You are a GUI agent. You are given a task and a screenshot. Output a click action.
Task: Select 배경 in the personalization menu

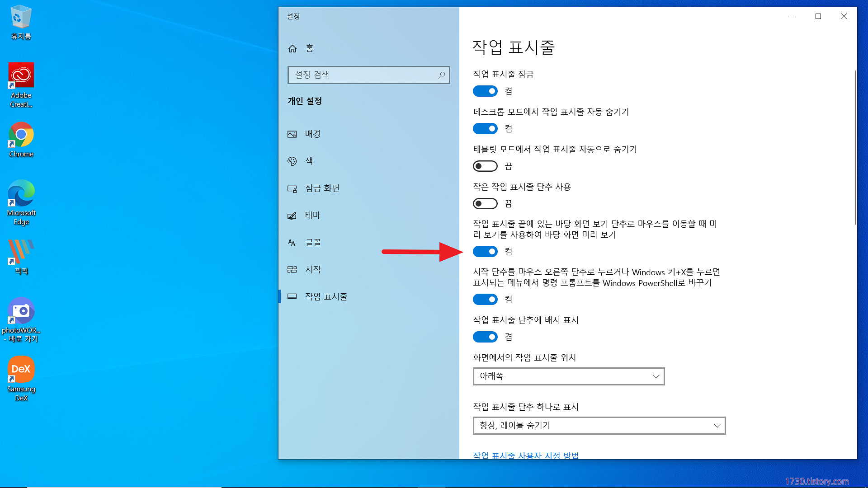[x=312, y=134]
